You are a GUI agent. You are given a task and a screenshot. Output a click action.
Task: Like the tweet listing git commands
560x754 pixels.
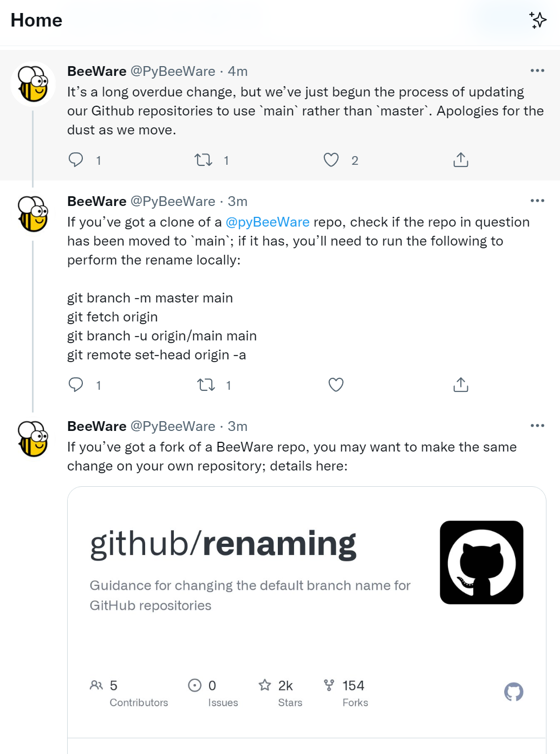coord(336,384)
